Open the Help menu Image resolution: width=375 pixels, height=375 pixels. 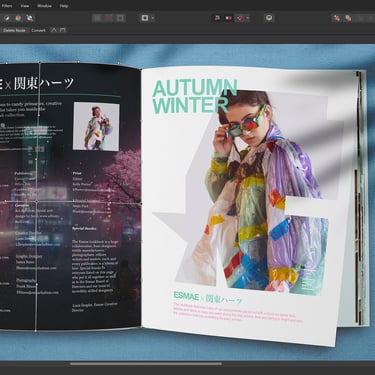64,6
